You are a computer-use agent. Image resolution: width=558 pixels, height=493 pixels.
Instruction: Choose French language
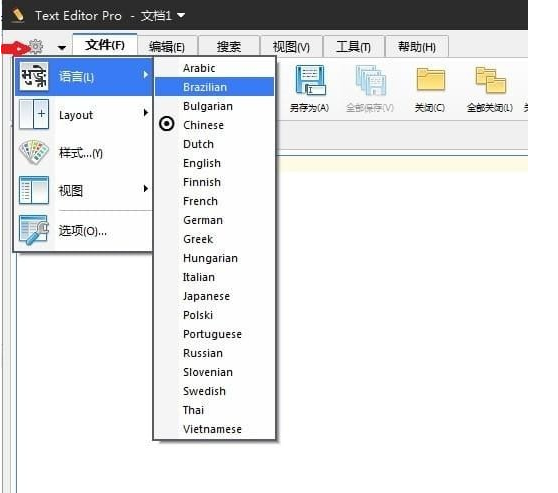[x=215, y=201]
